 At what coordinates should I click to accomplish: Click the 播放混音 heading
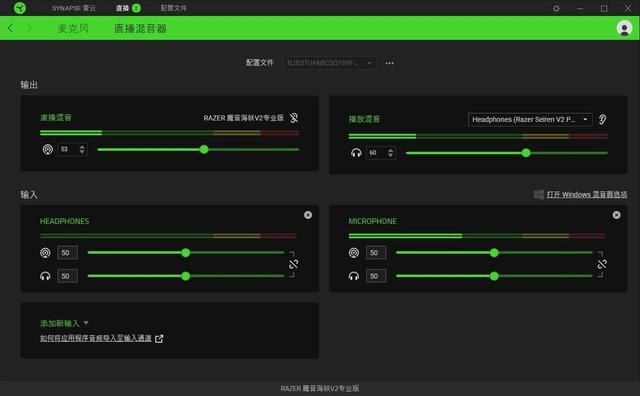click(364, 119)
